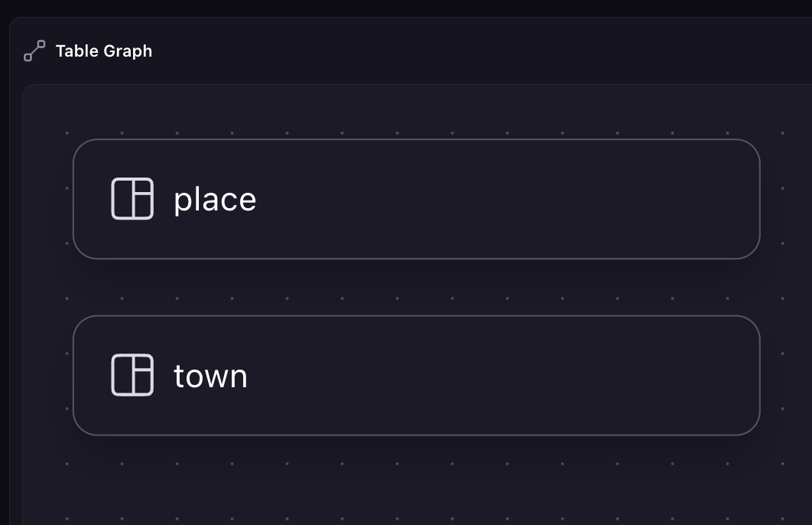Image resolution: width=812 pixels, height=525 pixels.
Task: Click the bottom border of the place node
Action: (416, 259)
